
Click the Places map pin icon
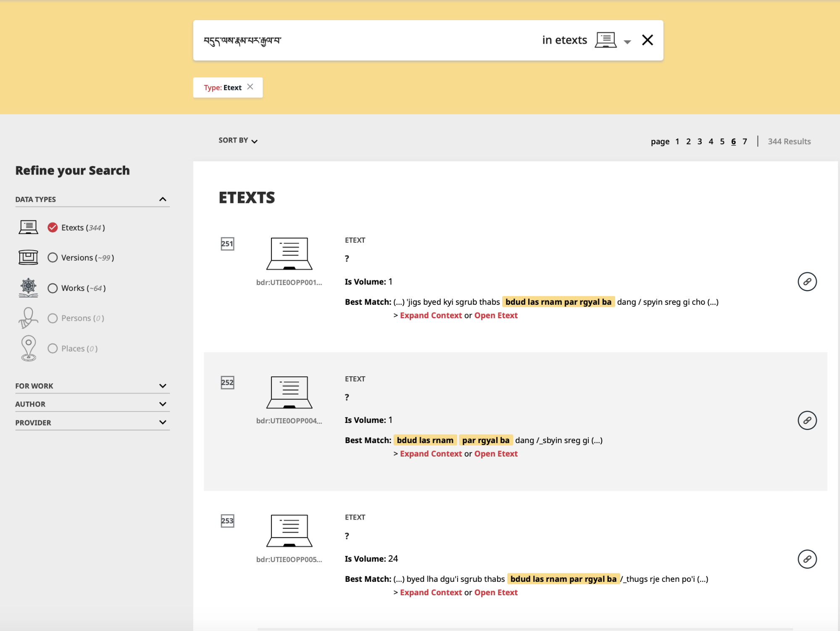click(x=29, y=349)
